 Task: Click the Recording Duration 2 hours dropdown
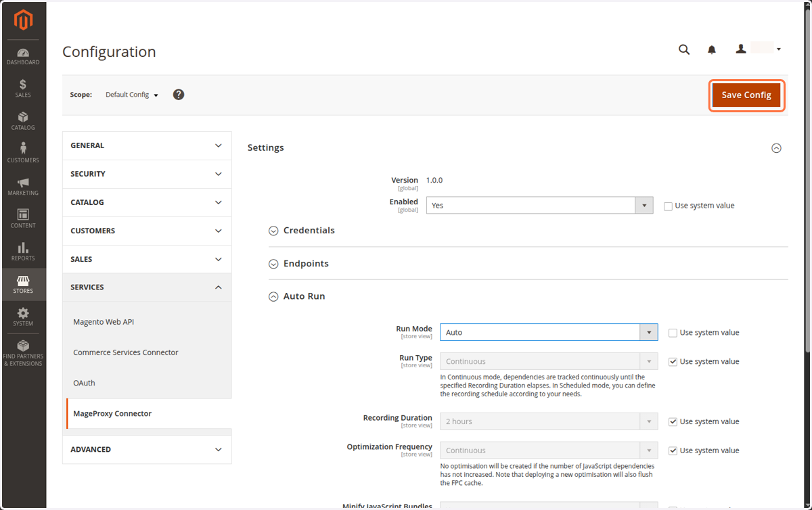pos(549,421)
